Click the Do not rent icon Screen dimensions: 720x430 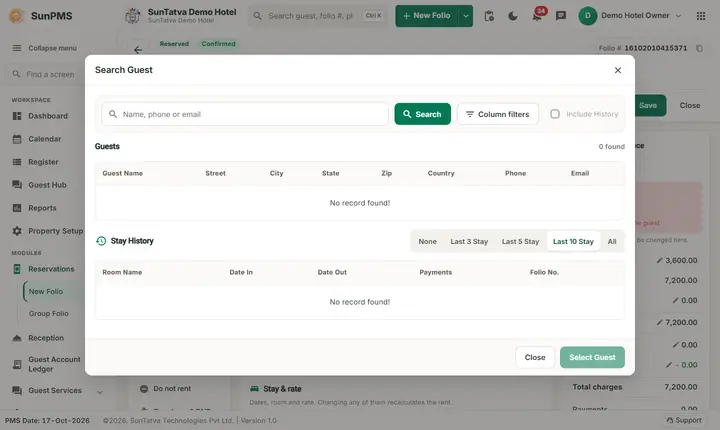(144, 389)
